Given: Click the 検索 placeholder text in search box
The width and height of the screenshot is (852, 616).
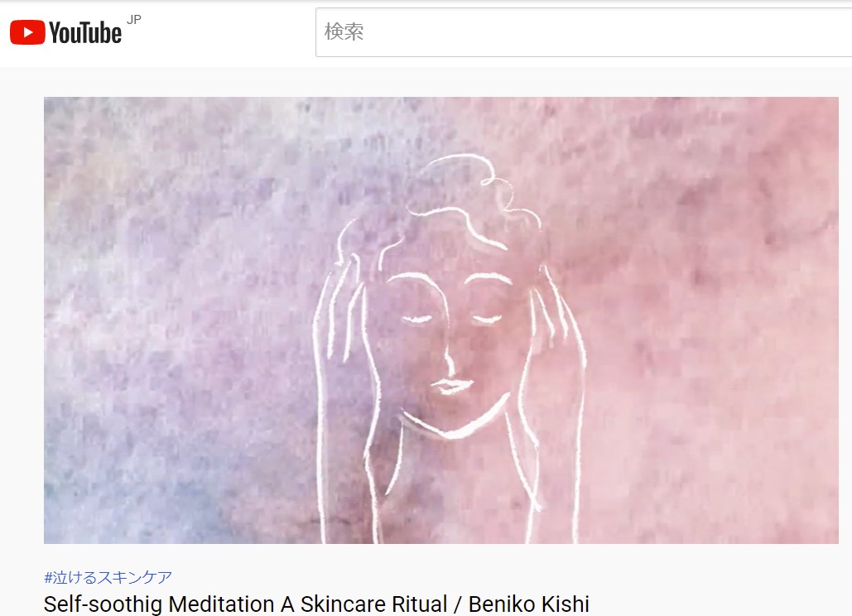Looking at the screenshot, I should tap(344, 31).
